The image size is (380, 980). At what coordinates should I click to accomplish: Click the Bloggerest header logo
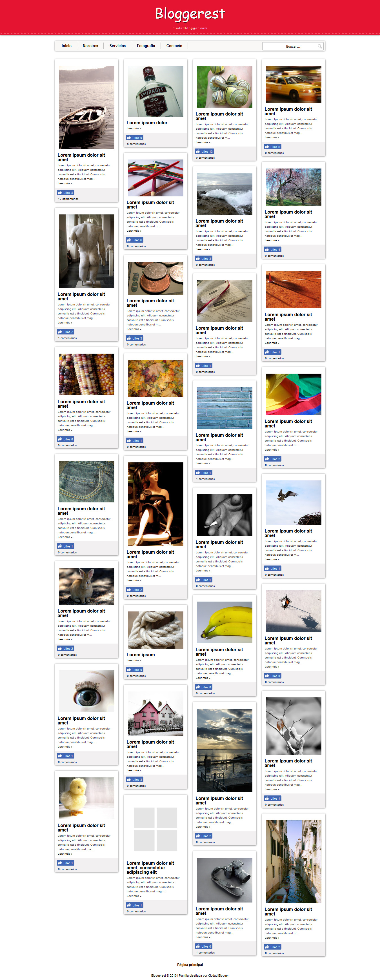pyautogui.click(x=190, y=14)
